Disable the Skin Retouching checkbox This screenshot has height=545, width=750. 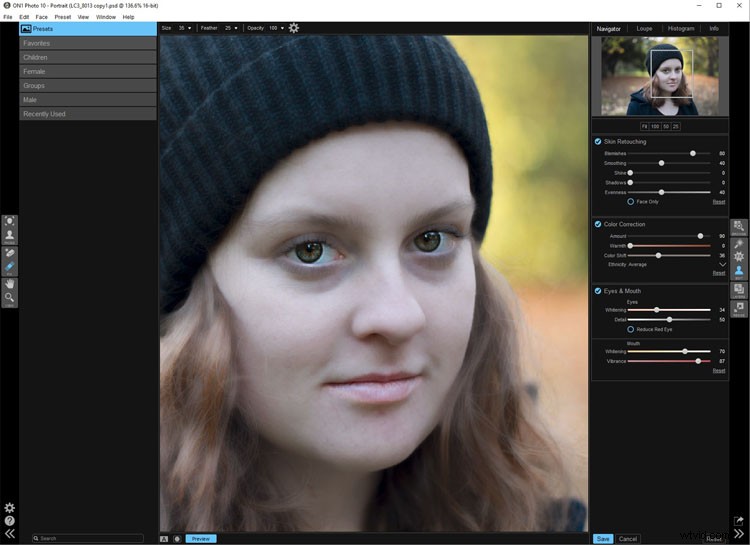[598, 141]
